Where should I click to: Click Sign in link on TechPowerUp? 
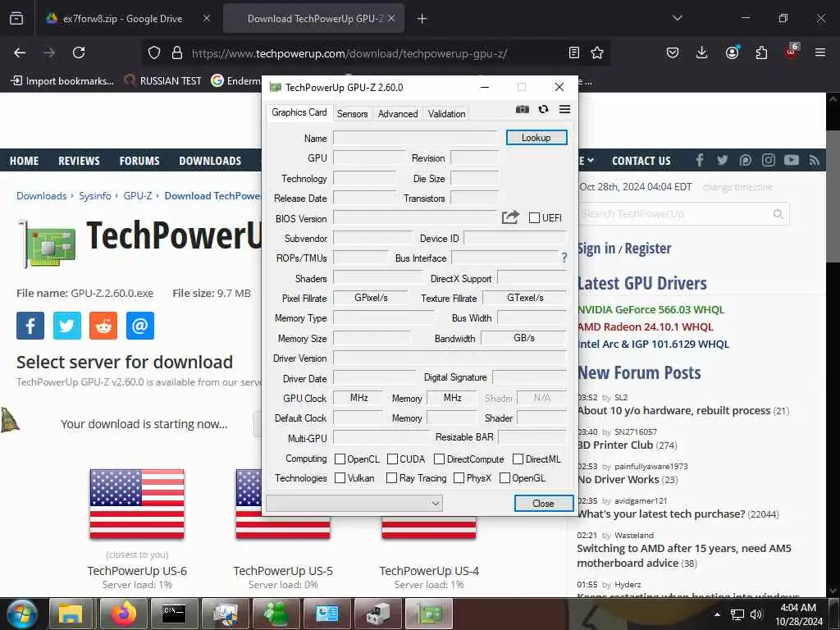coord(597,249)
